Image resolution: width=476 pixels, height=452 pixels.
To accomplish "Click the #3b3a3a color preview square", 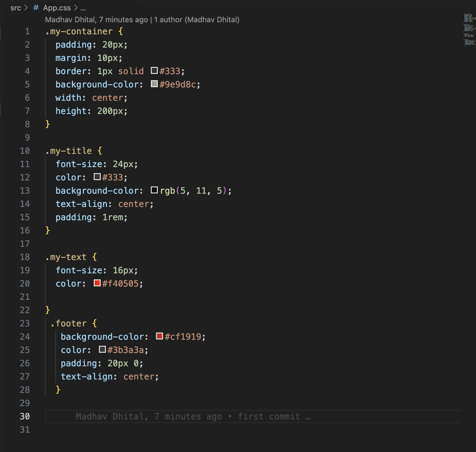I will [102, 349].
